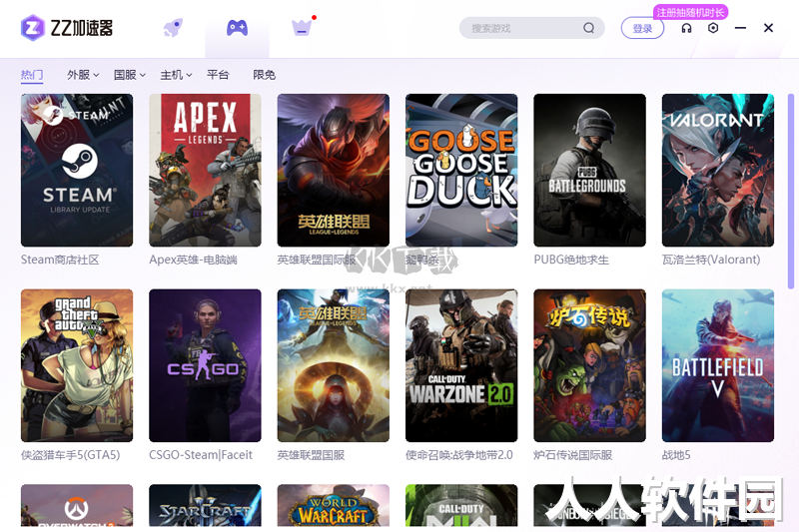Minimize the ZZ加速器 window

point(740,28)
